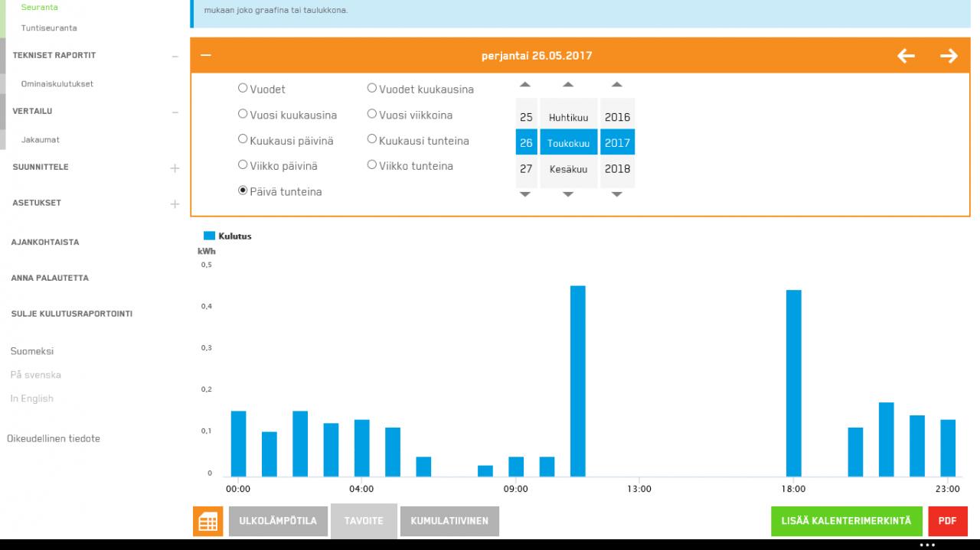Viewport: 980px width, 550px height.
Task: Increase day with up arrow above 25
Action: pos(525,85)
